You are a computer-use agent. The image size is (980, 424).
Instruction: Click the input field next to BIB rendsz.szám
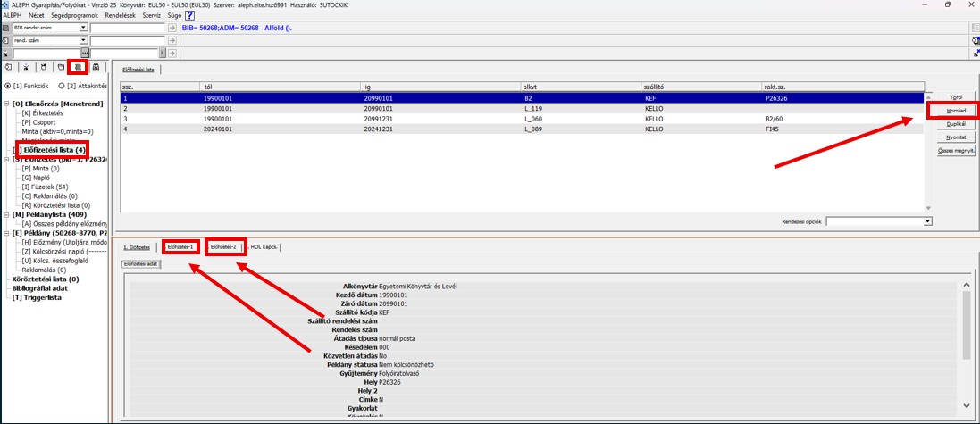click(x=128, y=28)
